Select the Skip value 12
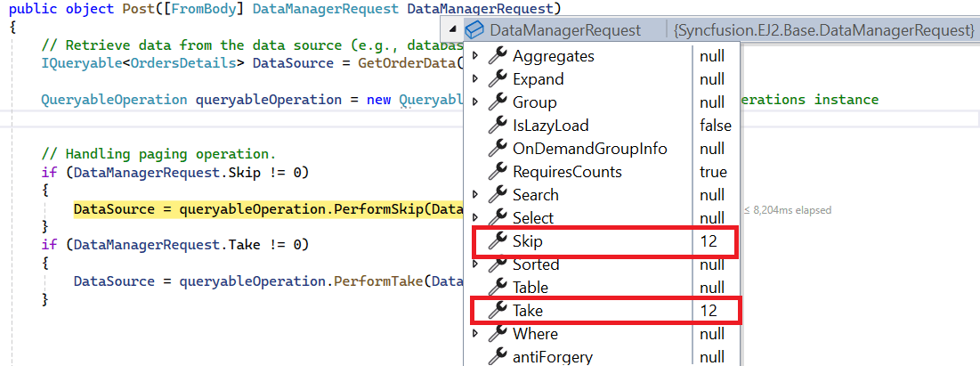The width and height of the screenshot is (980, 366). pos(709,241)
